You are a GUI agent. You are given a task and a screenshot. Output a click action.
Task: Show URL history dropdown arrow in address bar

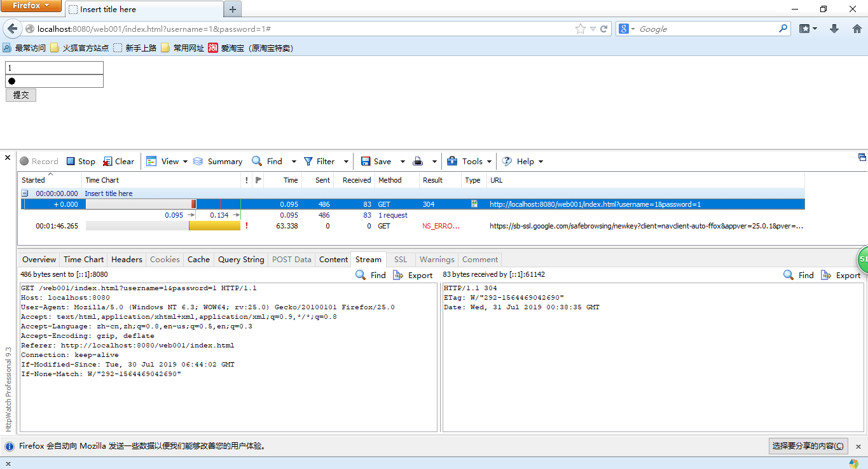pyautogui.click(x=593, y=29)
